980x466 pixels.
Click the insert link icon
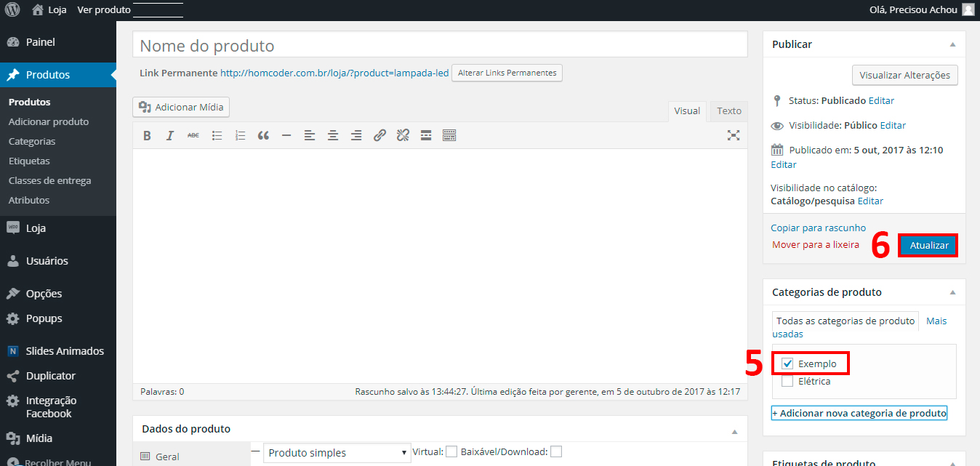click(379, 135)
